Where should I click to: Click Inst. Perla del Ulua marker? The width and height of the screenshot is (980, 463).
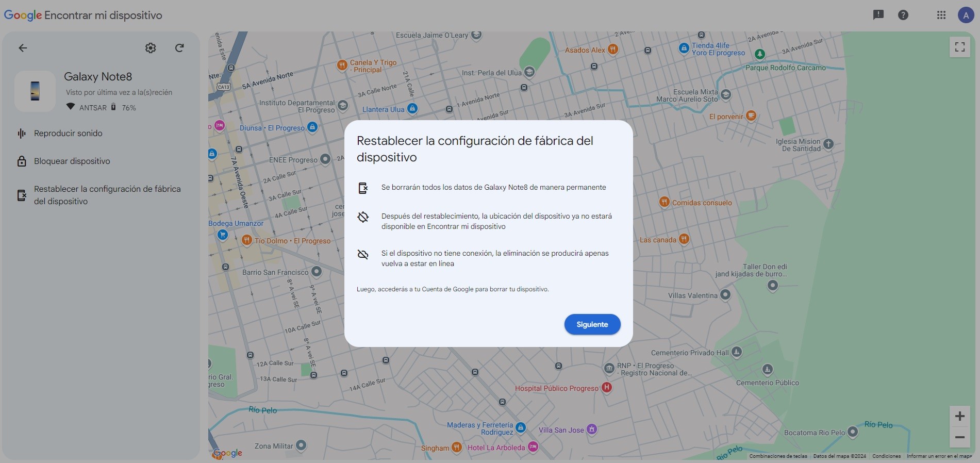pyautogui.click(x=529, y=72)
